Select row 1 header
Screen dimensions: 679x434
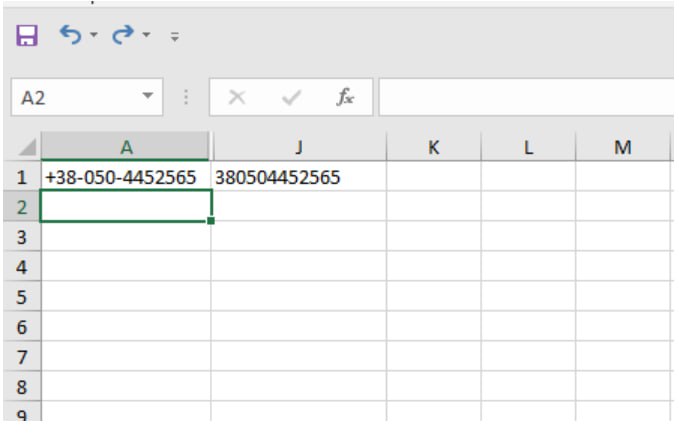pos(20,177)
